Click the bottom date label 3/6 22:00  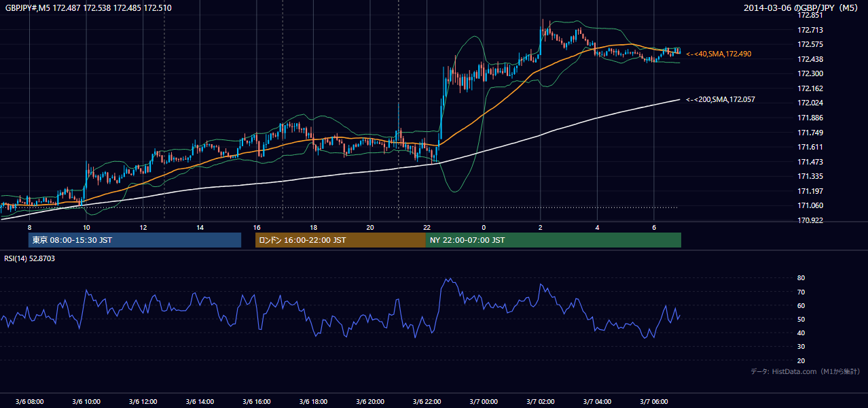click(x=427, y=401)
